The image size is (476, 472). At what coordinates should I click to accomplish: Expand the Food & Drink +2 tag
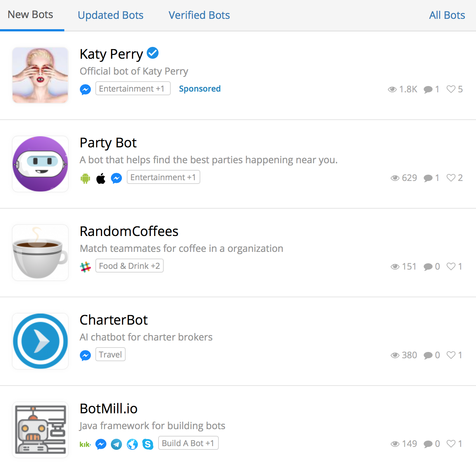129,266
